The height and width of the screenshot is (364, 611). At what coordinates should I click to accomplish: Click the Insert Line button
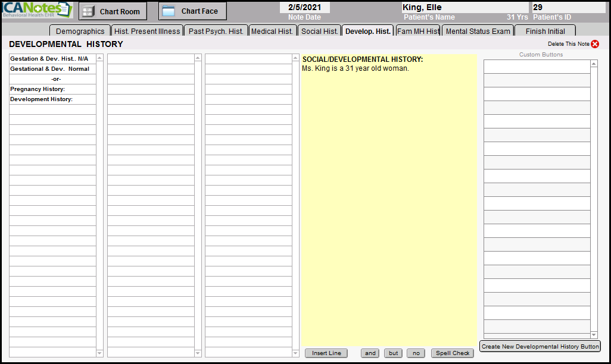click(326, 353)
